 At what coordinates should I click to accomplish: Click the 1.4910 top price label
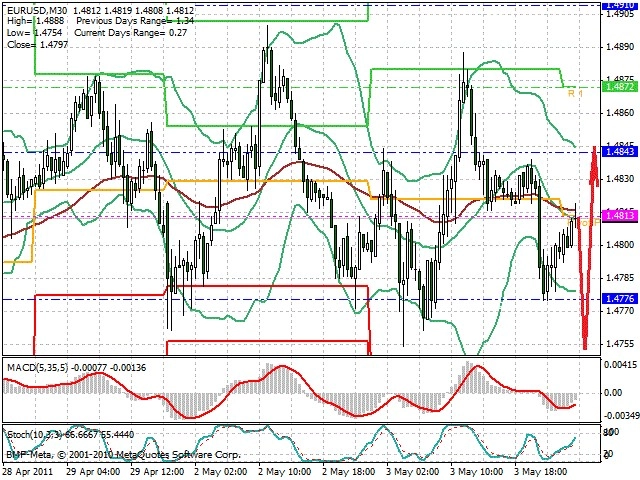[620, 5]
